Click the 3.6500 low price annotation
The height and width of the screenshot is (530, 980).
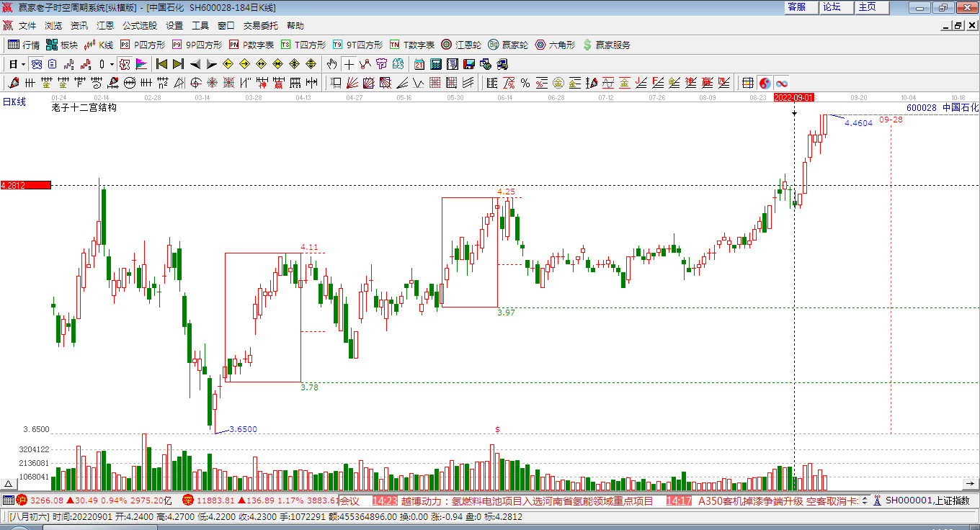(x=243, y=429)
